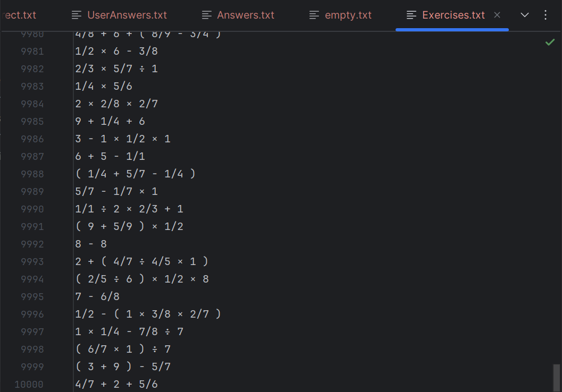Click line number 9981 in gutter
Image resolution: width=562 pixels, height=392 pixels.
tap(32, 52)
